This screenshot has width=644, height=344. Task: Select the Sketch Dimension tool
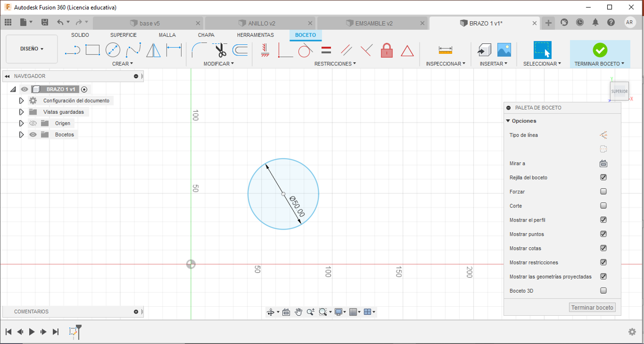click(174, 50)
